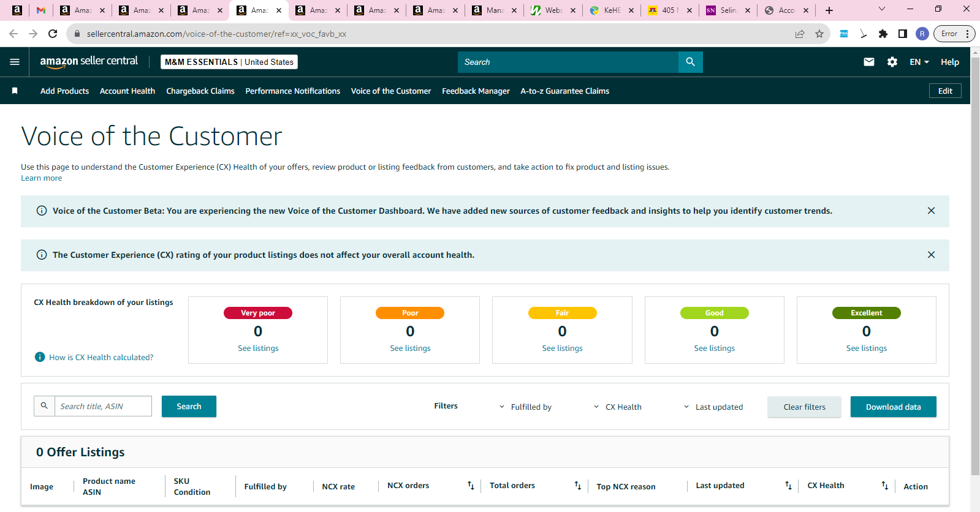Dismiss the Voice of the Customer Beta banner
Viewport: 980px width, 512px height.
pyautogui.click(x=931, y=211)
